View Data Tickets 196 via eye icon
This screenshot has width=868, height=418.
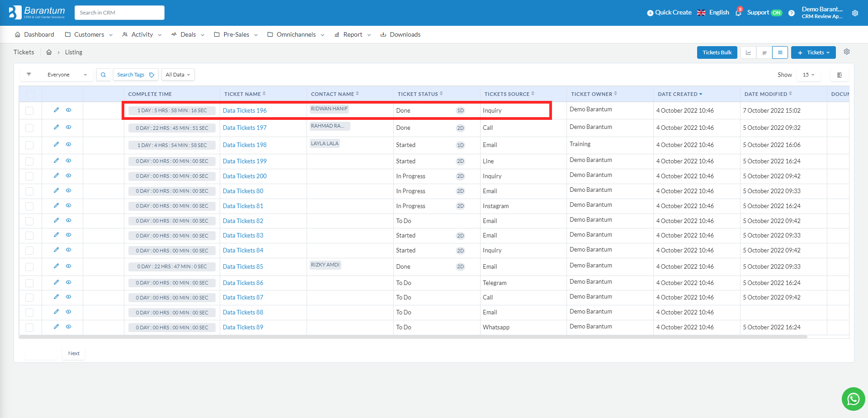69,110
